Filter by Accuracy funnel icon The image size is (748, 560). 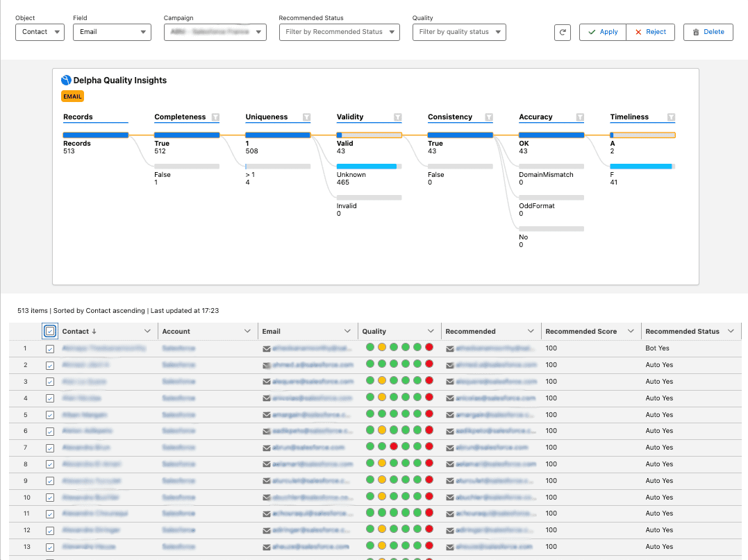click(x=580, y=117)
